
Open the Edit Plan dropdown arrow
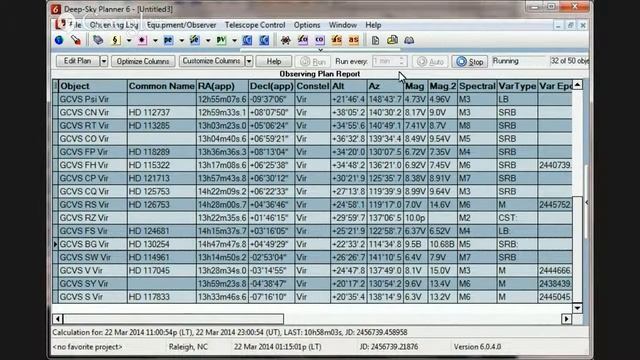point(104,61)
